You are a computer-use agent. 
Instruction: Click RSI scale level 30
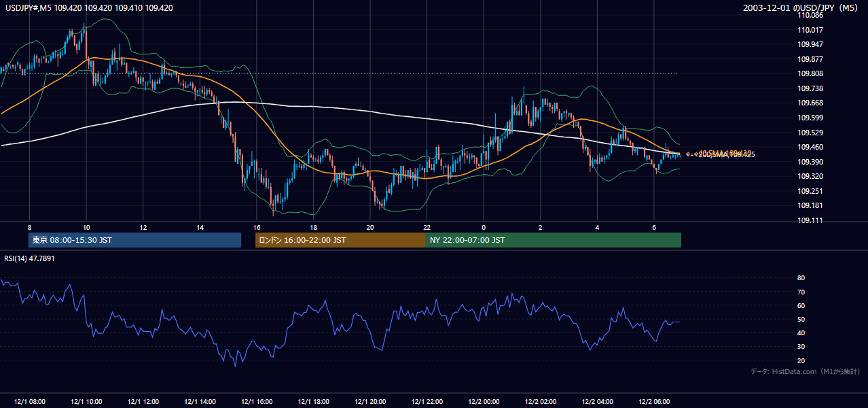pyautogui.click(x=801, y=347)
